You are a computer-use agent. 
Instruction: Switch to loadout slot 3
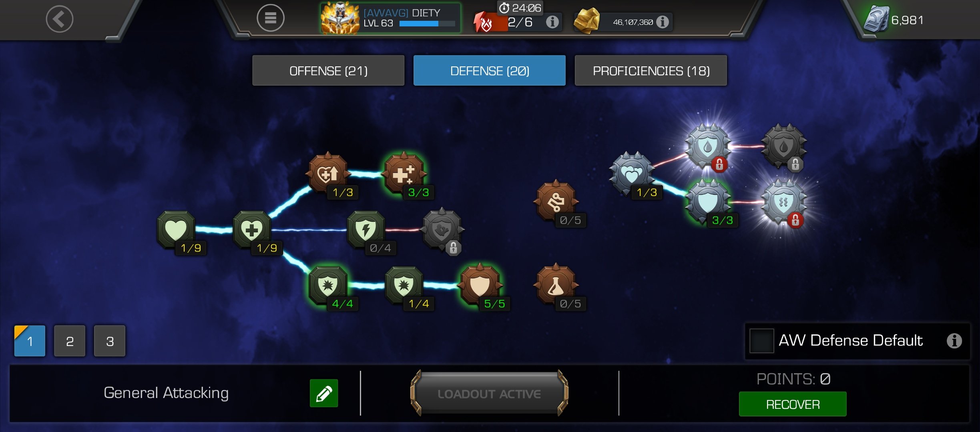pyautogui.click(x=110, y=341)
